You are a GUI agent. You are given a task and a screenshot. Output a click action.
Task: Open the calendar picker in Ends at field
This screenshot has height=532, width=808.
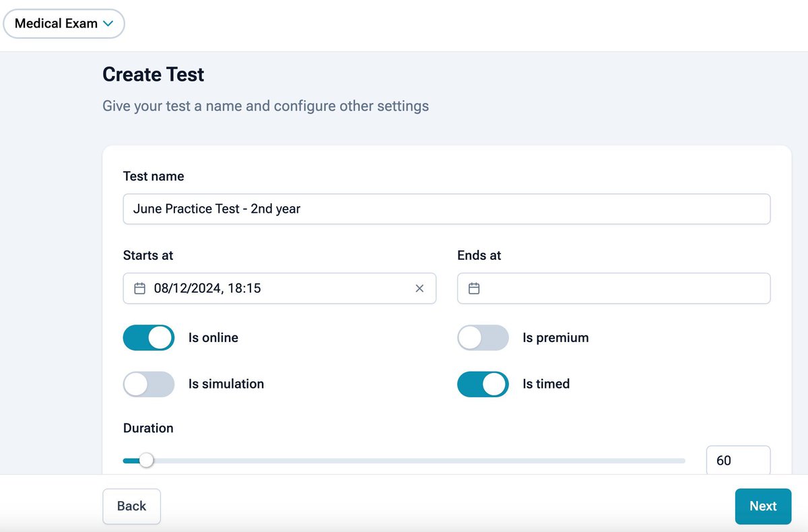pos(474,288)
